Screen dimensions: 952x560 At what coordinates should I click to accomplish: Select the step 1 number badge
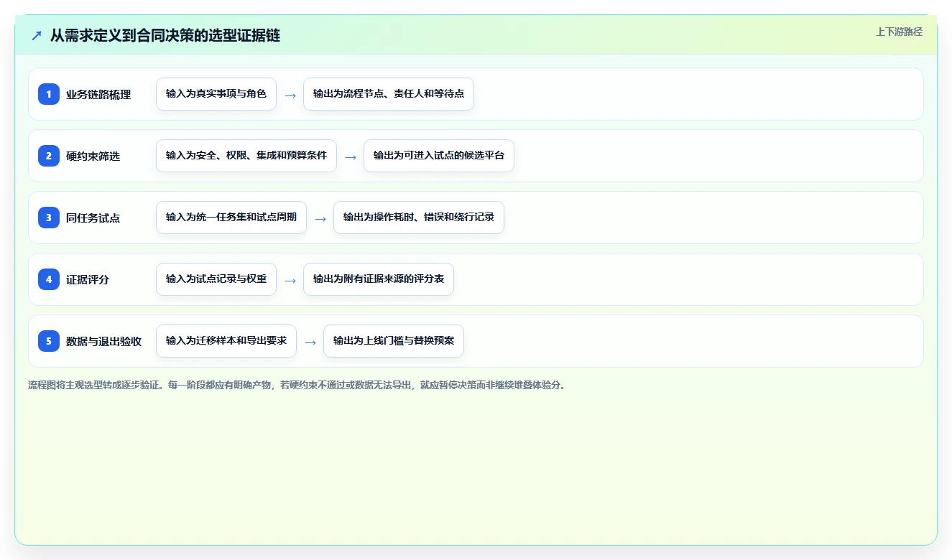pos(49,94)
